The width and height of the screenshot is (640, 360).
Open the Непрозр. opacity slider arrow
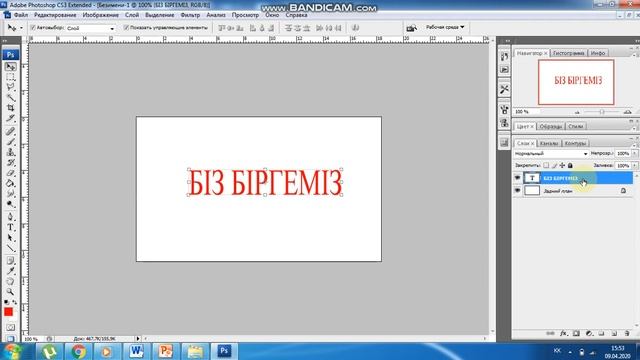pyautogui.click(x=635, y=153)
